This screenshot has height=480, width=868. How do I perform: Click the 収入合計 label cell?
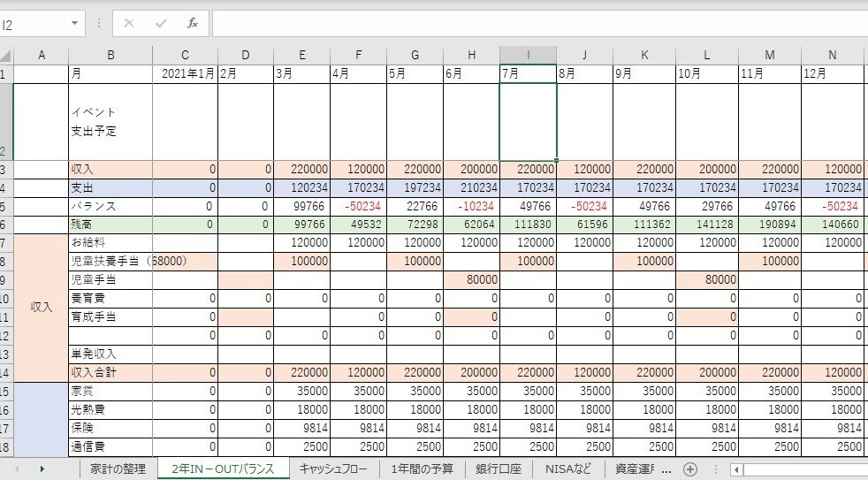click(110, 372)
